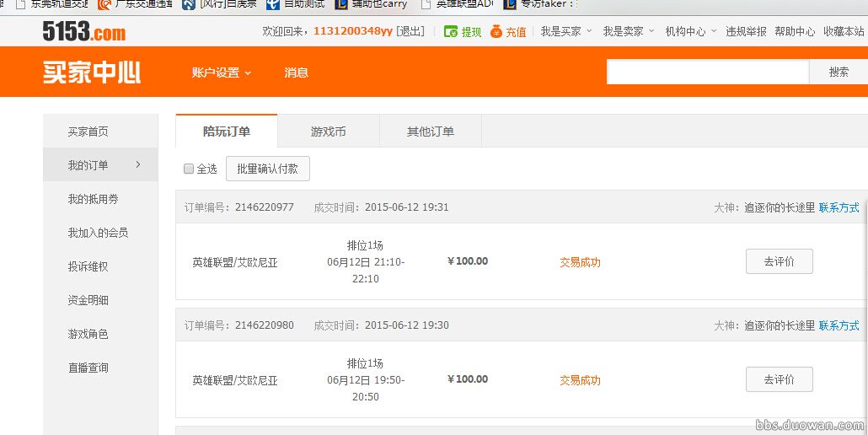
Task: Click 交易成功 status of order 2146220977
Action: pyautogui.click(x=580, y=262)
